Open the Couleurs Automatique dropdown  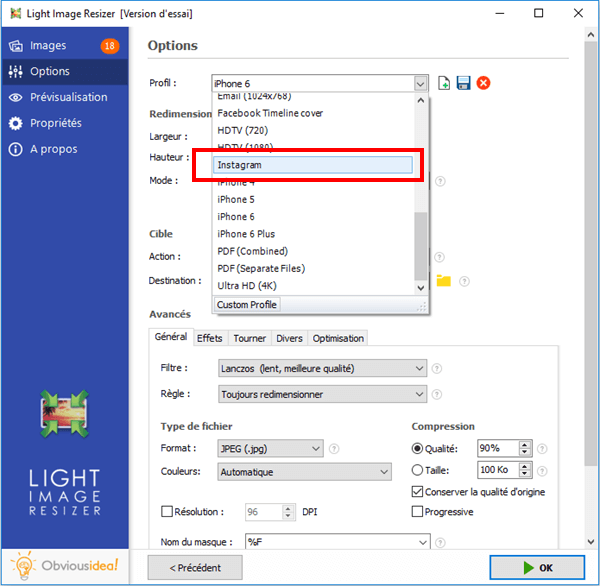[304, 472]
